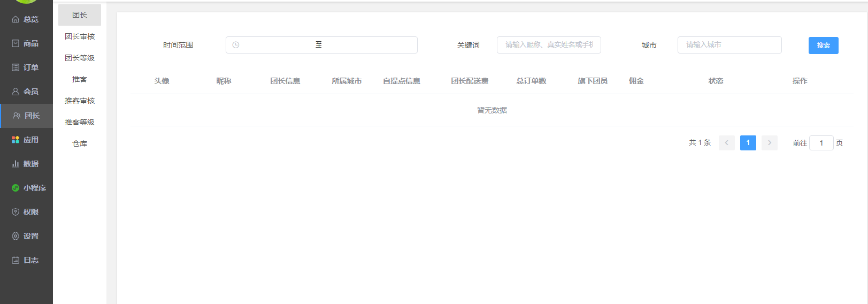Open the 时间范围 date range picker
This screenshot has width=868, height=304.
[321, 45]
